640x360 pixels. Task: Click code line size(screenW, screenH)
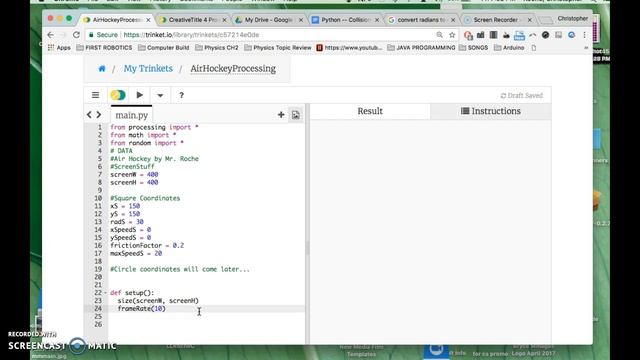point(158,301)
